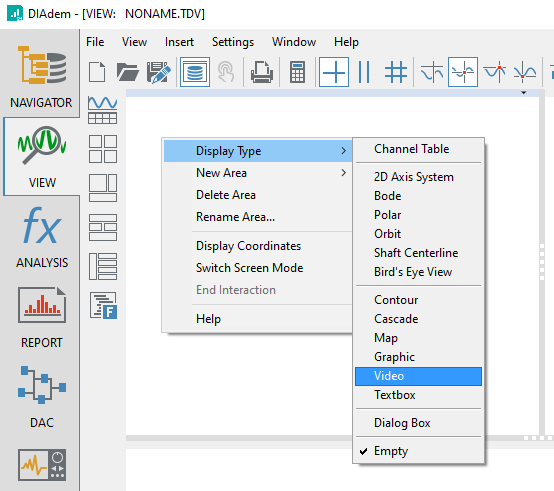
Task: Apply curve and table layout preset
Action: (102, 110)
